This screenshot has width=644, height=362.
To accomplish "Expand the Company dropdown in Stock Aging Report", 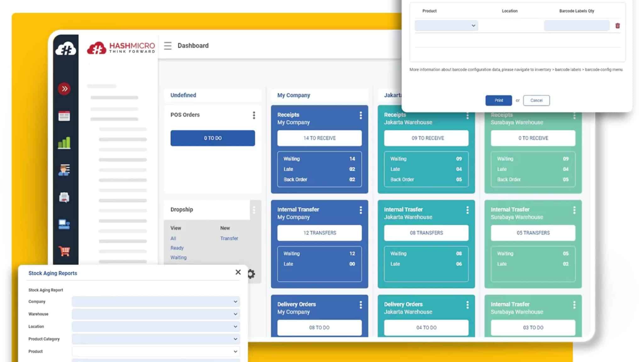I will point(156,302).
